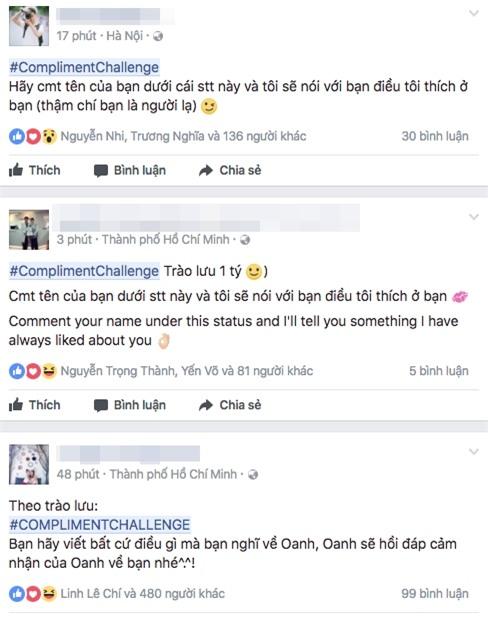
Task: Open #ComplimentChallenge hashtag in first post
Action: (84, 68)
